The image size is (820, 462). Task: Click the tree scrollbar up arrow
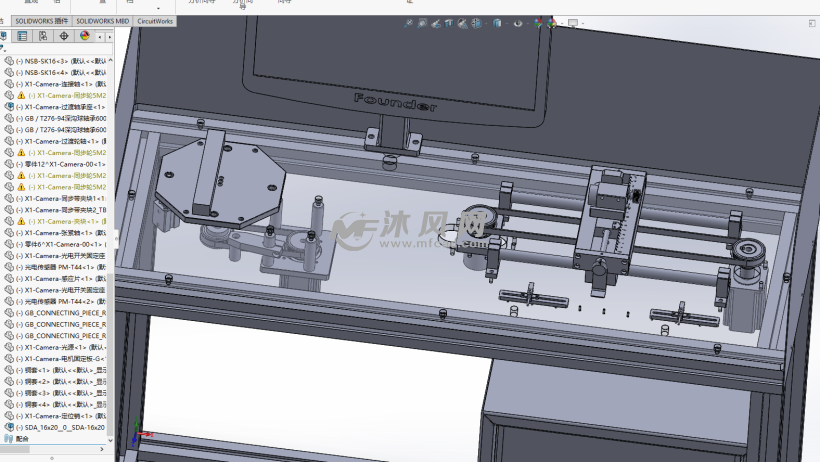[x=110, y=60]
